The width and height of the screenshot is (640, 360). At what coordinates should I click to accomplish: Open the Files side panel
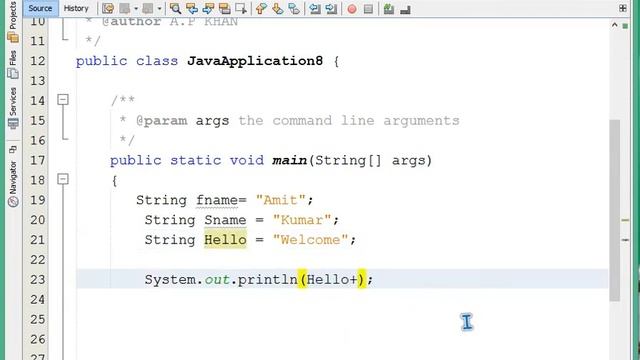click(13, 64)
